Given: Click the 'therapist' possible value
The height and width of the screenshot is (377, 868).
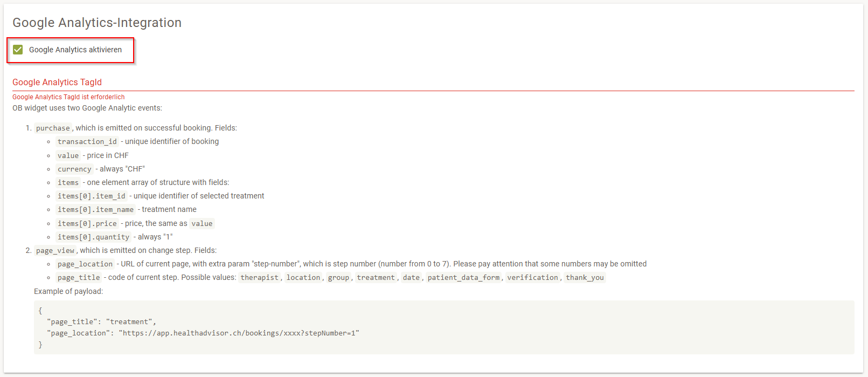Looking at the screenshot, I should (259, 277).
